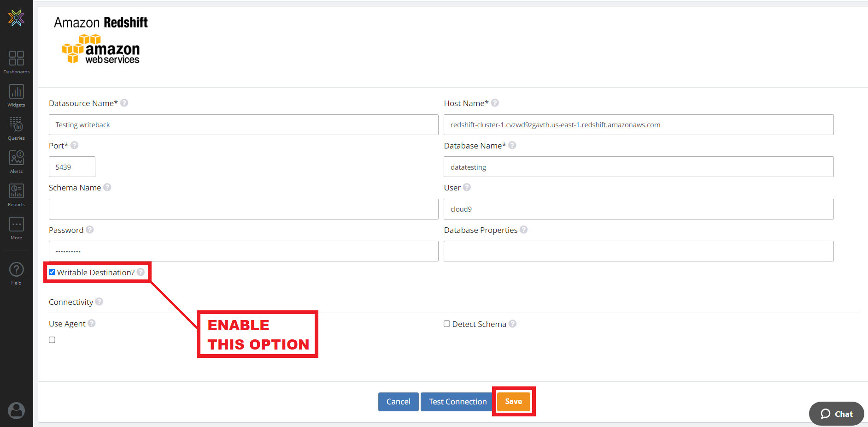Show help for the Connectivity section
Screen dimensions: 868x427
tap(99, 302)
